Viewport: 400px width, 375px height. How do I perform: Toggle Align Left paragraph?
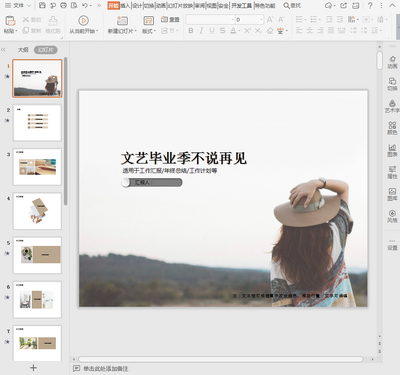(299, 31)
